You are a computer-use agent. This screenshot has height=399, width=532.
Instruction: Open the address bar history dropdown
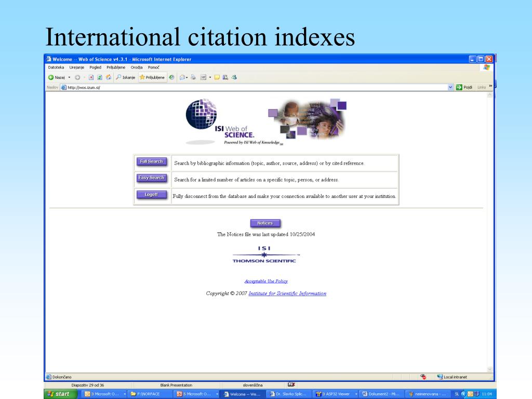tap(450, 87)
